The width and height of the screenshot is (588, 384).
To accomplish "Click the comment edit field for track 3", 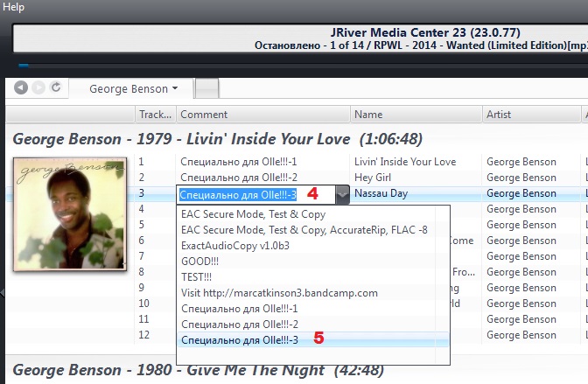I will pos(257,195).
